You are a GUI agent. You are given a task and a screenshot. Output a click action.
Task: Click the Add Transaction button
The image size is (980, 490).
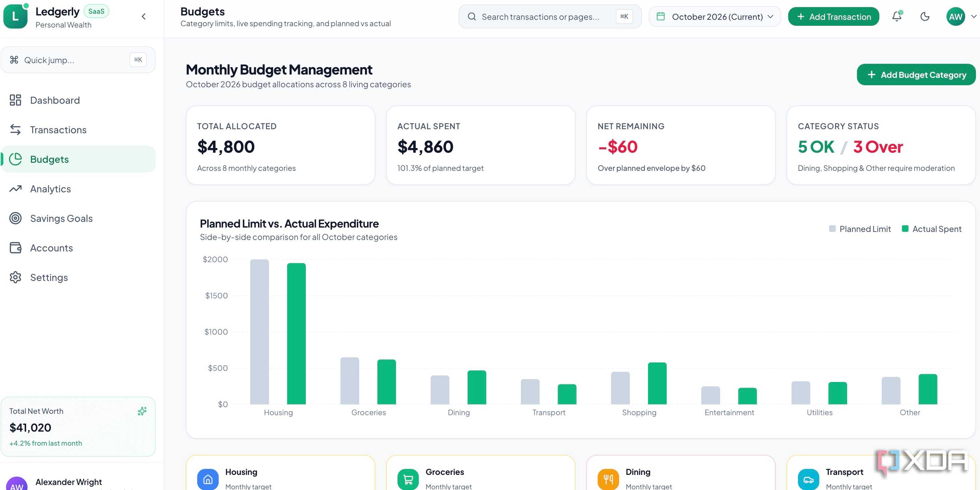coord(833,16)
